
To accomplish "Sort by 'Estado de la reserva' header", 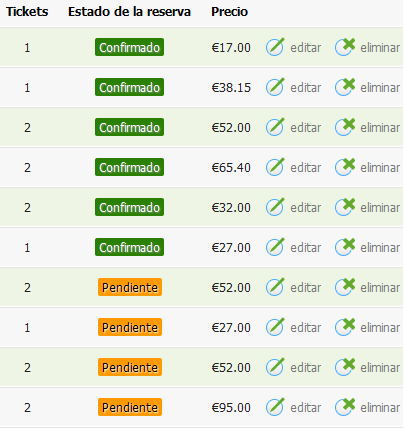I will tap(129, 12).
